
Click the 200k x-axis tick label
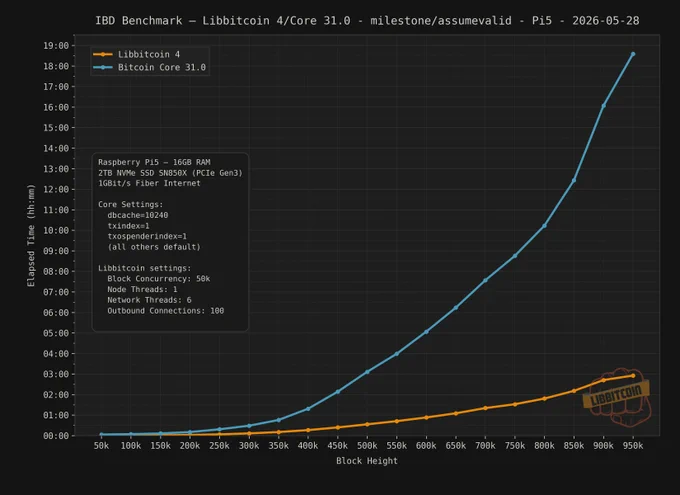190,446
